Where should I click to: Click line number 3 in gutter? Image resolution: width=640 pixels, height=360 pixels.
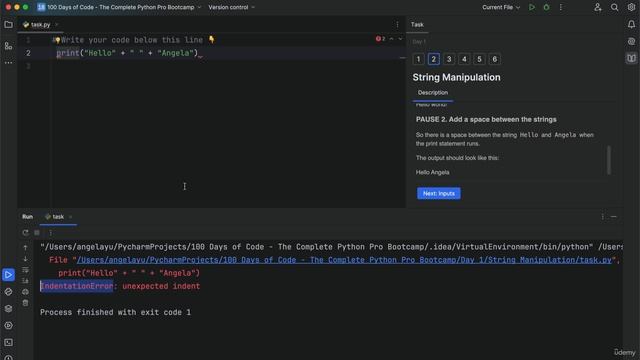28,66
